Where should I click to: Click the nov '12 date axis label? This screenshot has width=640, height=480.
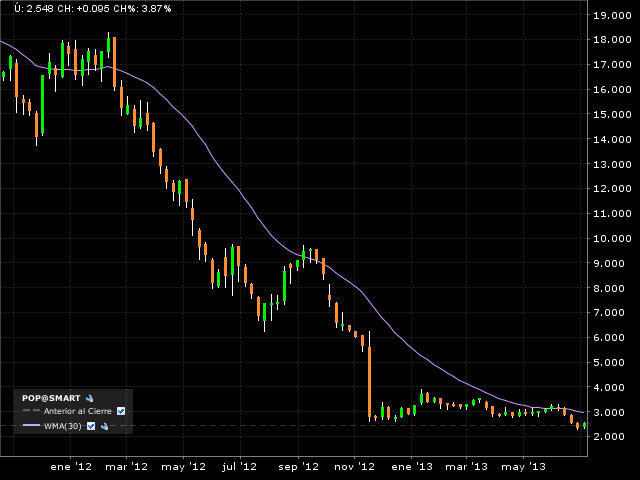pos(354,467)
